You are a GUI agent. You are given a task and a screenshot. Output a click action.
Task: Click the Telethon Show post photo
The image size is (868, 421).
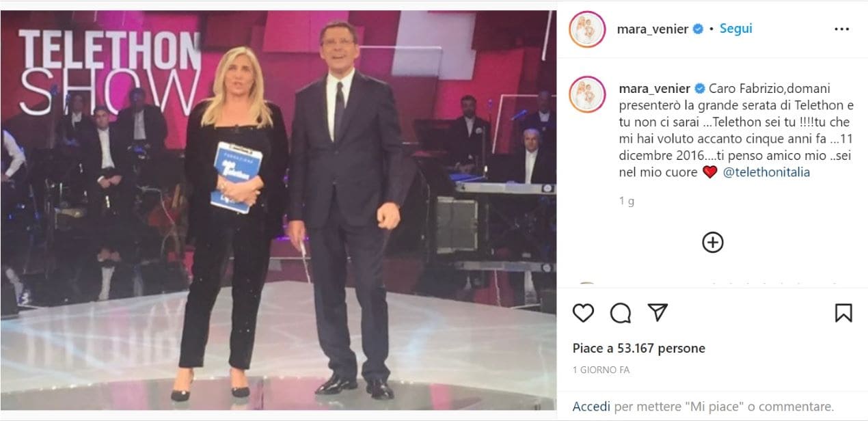[x=278, y=210]
